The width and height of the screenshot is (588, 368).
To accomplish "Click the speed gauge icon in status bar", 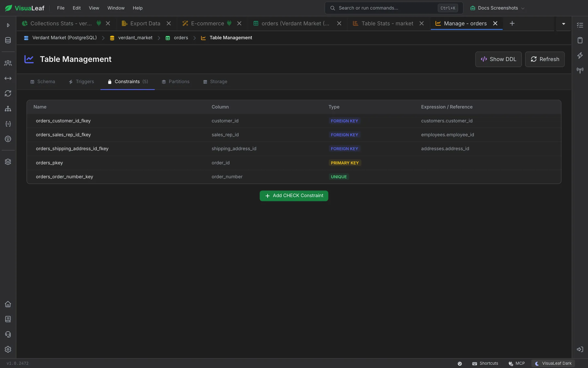I will [460, 364].
